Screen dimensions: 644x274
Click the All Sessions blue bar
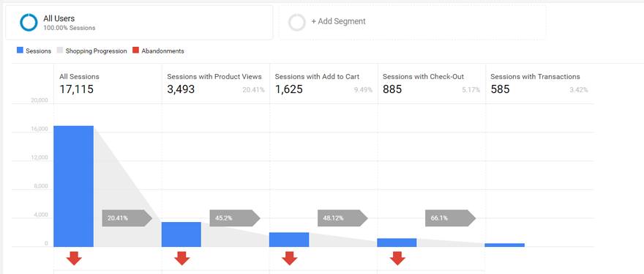coord(74,186)
